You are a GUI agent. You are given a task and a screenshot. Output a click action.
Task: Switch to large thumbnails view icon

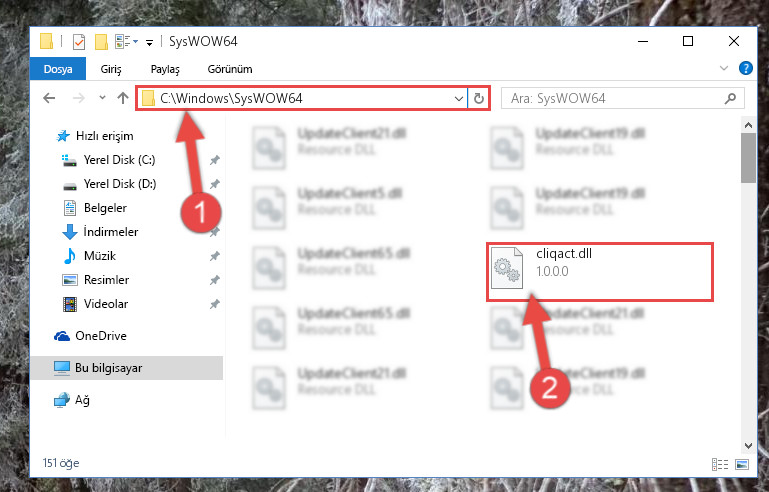pos(742,464)
